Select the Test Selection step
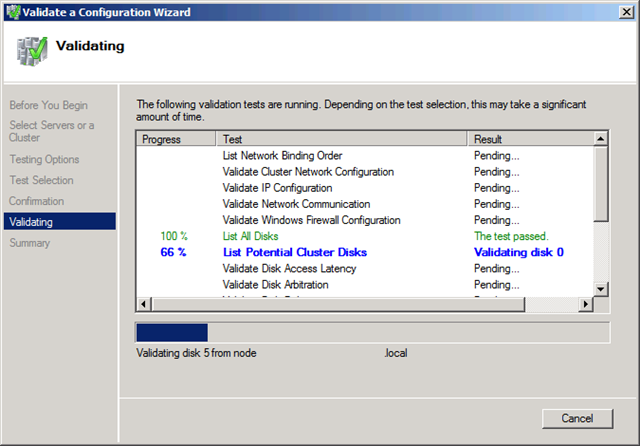640x446 pixels. click(x=41, y=180)
